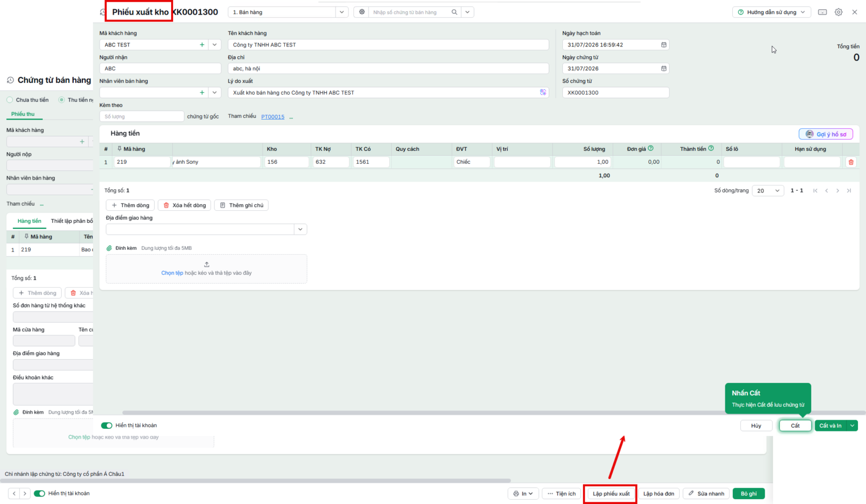Open calendar picker for Ngày chứng từ
The image size is (866, 504).
point(664,69)
